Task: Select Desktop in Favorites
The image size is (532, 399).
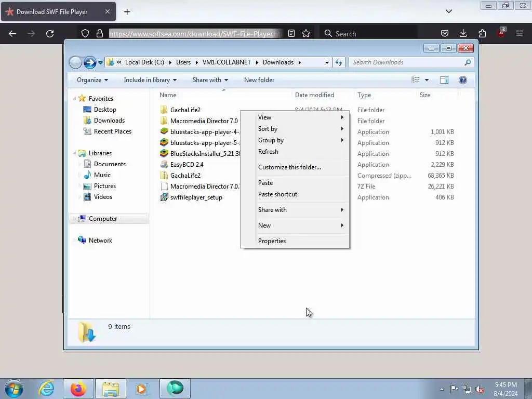Action: tap(105, 110)
